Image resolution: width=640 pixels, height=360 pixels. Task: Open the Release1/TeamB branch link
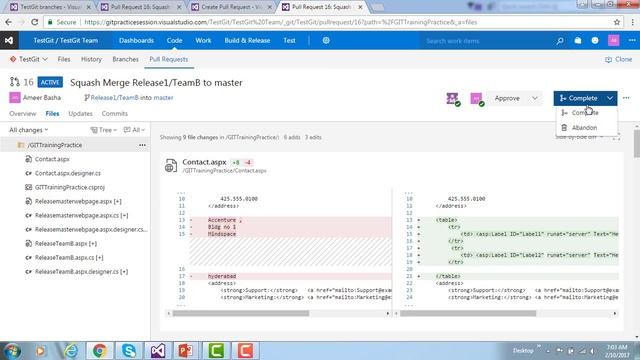(x=114, y=98)
